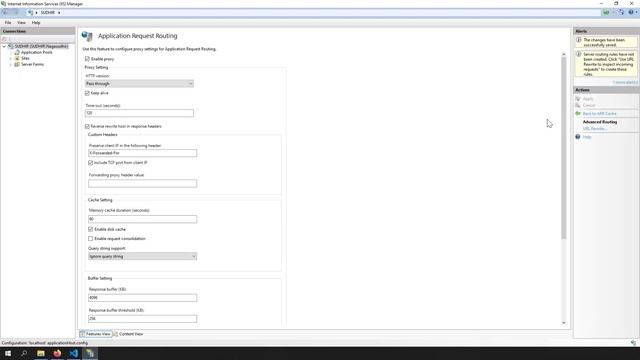Click the vertical scrollbar thumb in main pane
640x360 pixels.
(564, 147)
